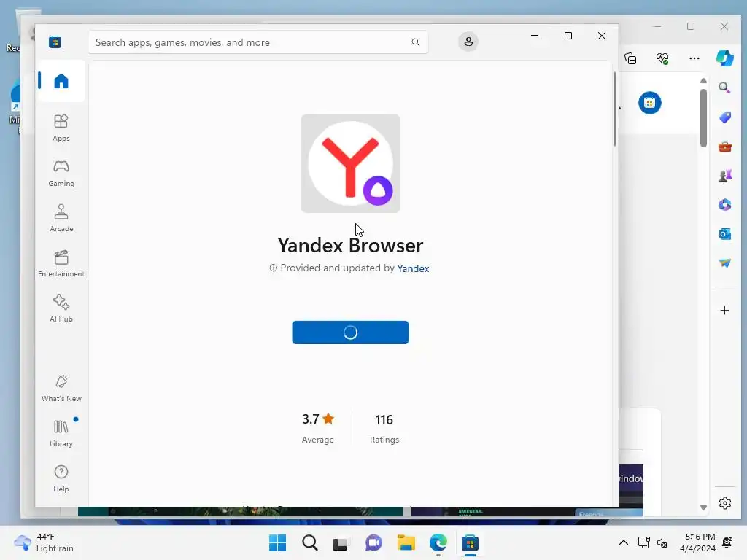Open Edge sidebar Tools briefcase icon

[x=724, y=147]
